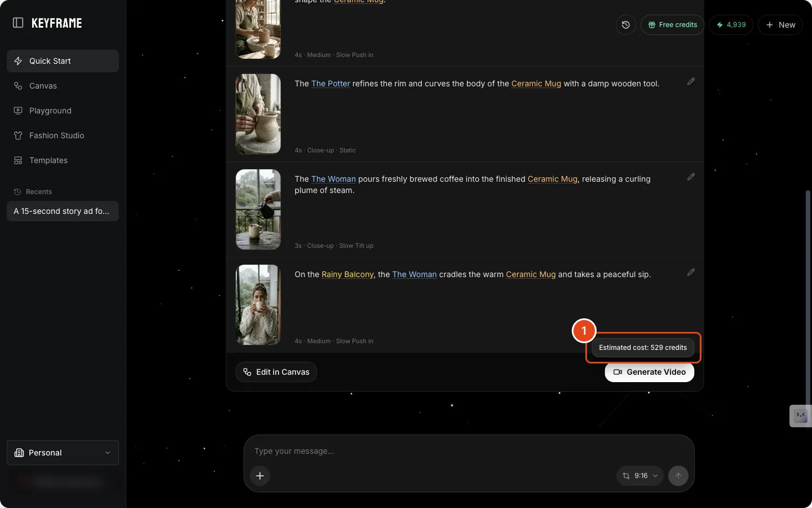Start a New project
Screen dimensions: 812x508
(x=780, y=25)
